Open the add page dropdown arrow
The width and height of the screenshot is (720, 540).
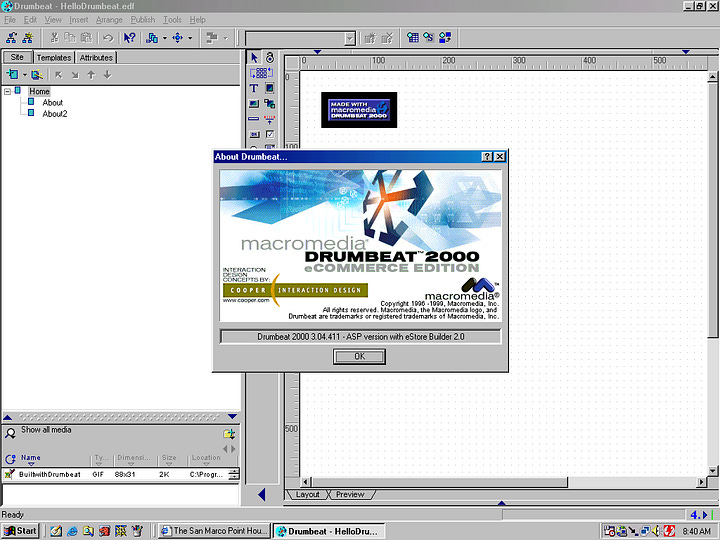coord(24,75)
